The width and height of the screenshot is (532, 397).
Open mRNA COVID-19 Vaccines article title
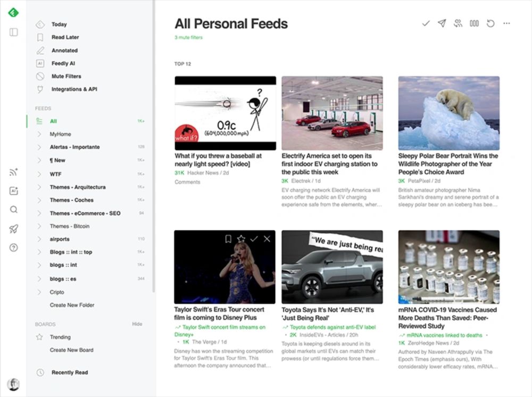click(x=447, y=318)
